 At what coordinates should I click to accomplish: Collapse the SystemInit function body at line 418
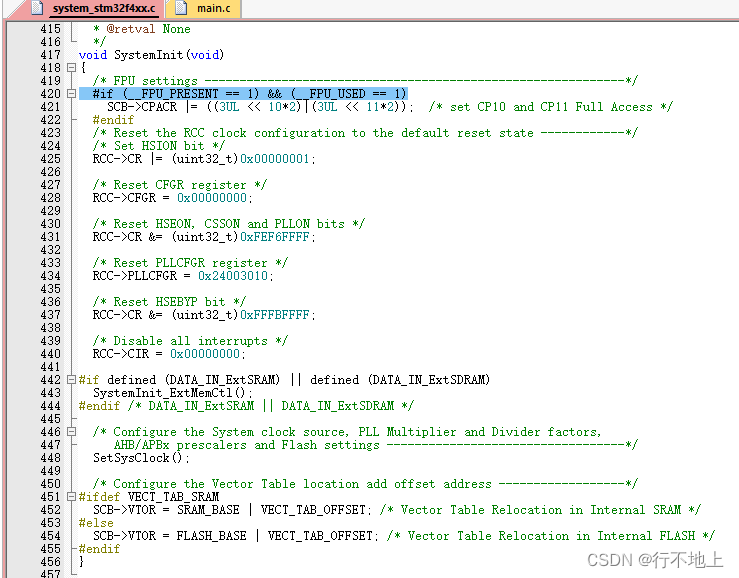coord(71,68)
